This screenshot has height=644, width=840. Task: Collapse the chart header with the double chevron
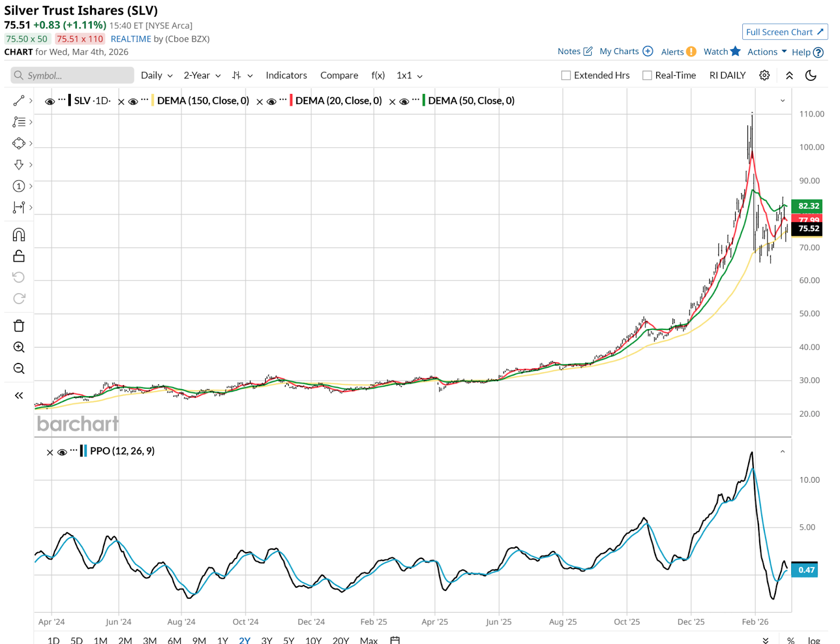(x=789, y=75)
